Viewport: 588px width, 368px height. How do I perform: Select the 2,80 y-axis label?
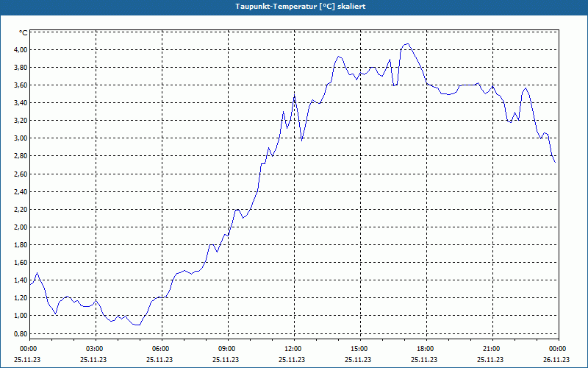point(21,156)
